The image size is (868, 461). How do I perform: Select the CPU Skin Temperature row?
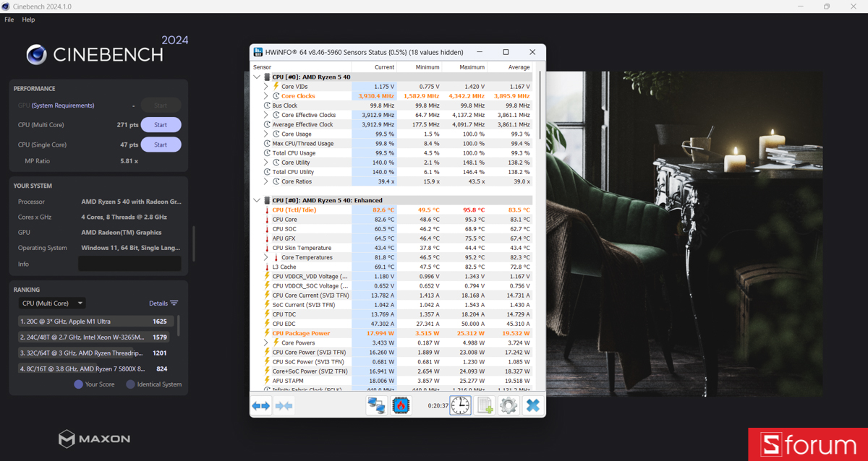pos(397,248)
